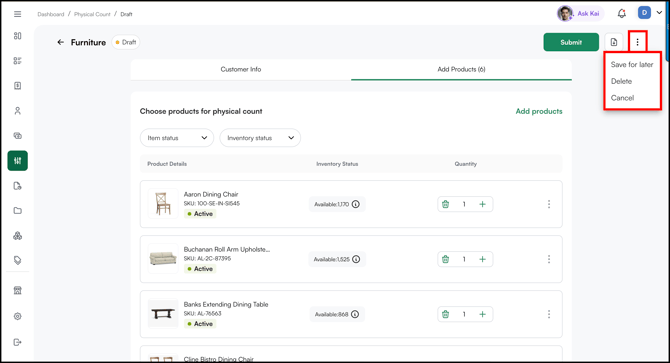670x363 pixels.
Task: Remove Banks Extending Dining Table via trash
Action: pyautogui.click(x=445, y=314)
